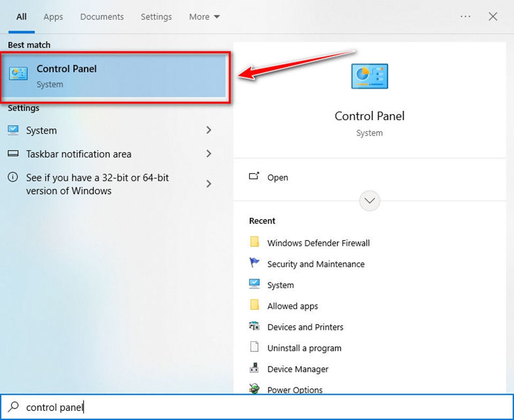Click the Security and Maintenance flag icon
514x420 pixels.
254,262
